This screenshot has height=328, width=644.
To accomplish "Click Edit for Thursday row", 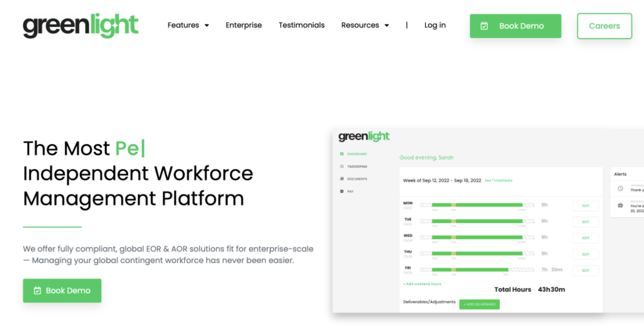I will (x=585, y=254).
